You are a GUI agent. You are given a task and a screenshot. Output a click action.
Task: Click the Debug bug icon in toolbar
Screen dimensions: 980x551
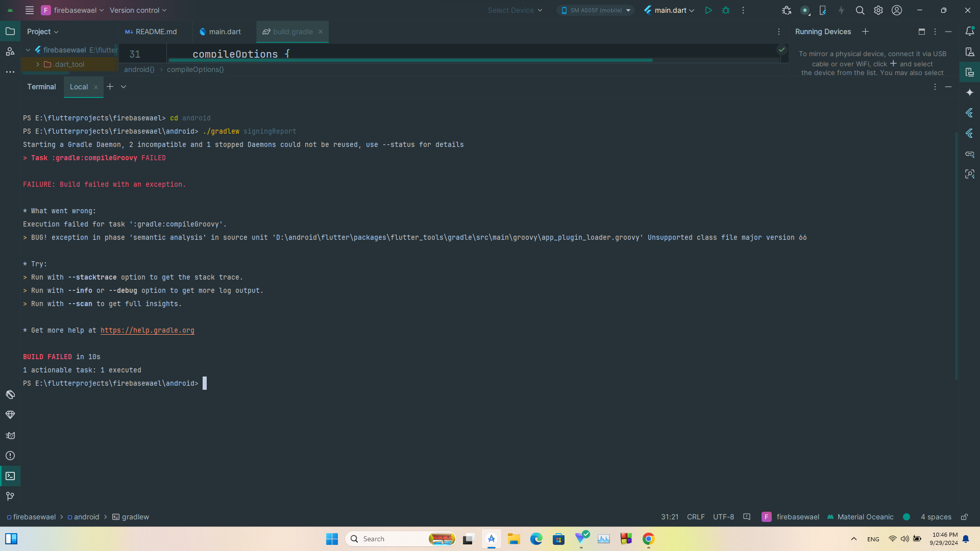coord(725,10)
